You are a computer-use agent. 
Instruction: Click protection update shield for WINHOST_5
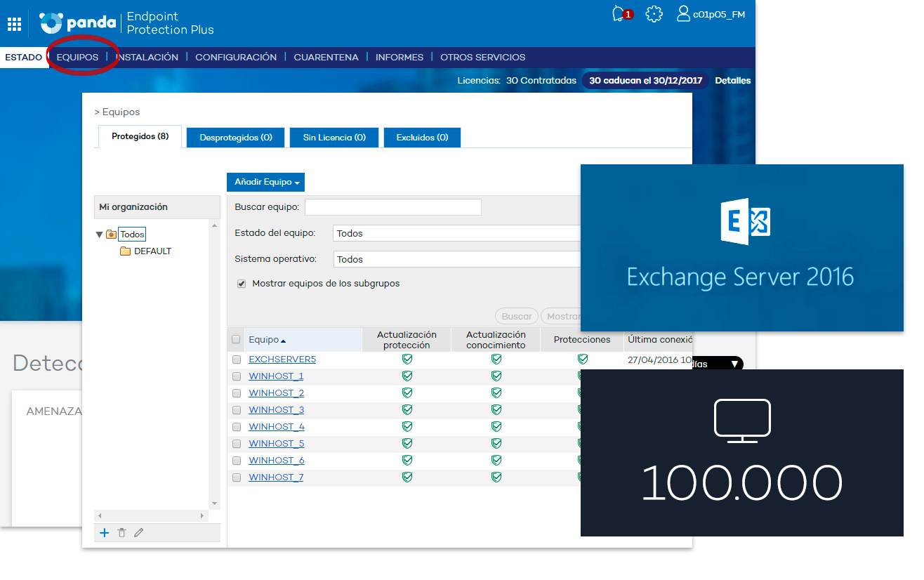tap(407, 443)
